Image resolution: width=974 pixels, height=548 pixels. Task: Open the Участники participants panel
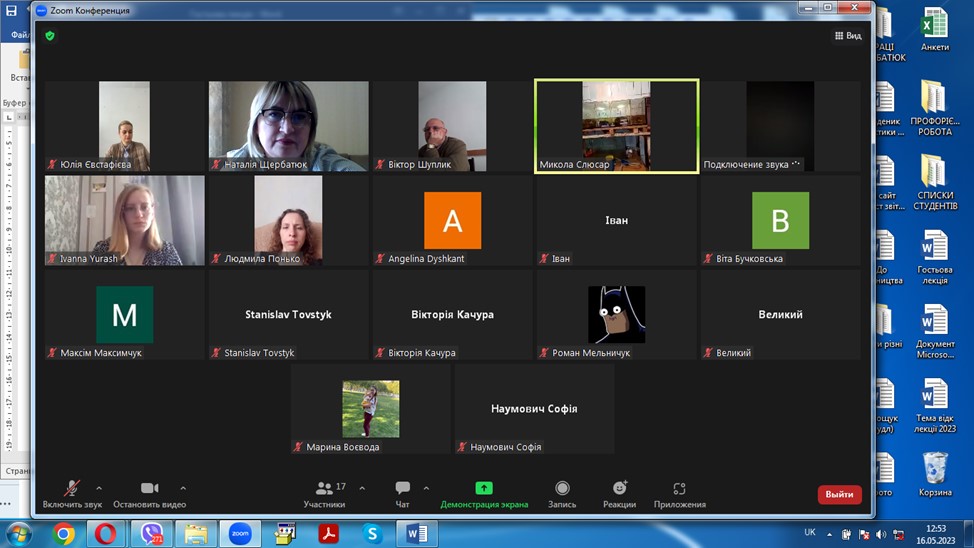coord(325,493)
